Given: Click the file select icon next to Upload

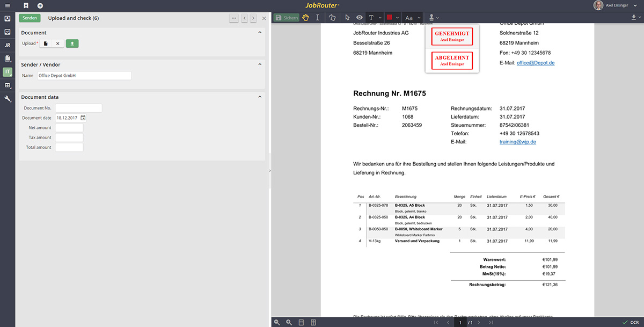Looking at the screenshot, I should coord(46,43).
